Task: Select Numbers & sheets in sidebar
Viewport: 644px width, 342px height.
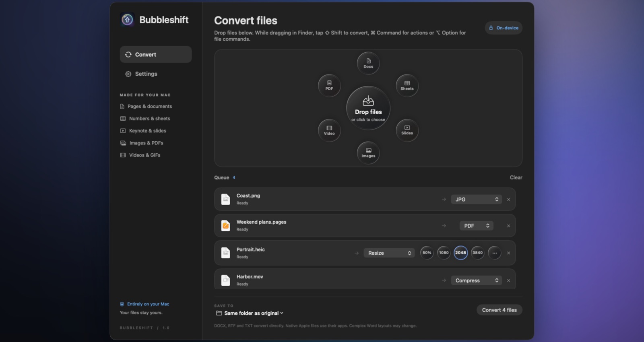Action: [145, 118]
